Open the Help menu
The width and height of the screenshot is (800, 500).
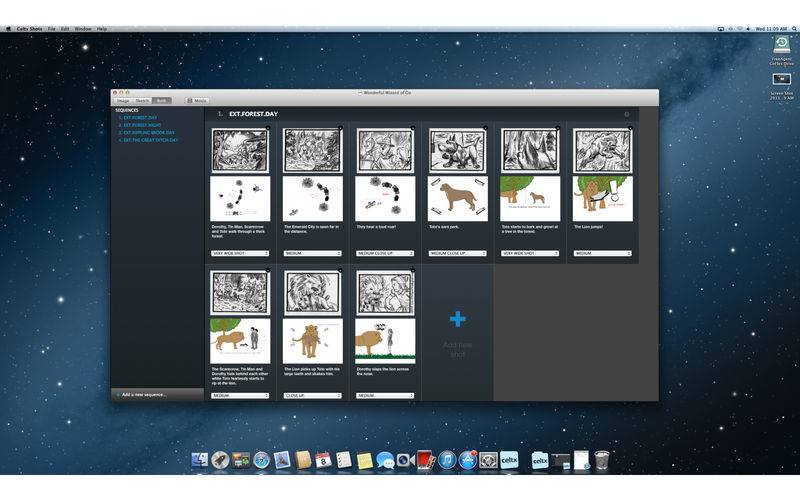pos(102,29)
